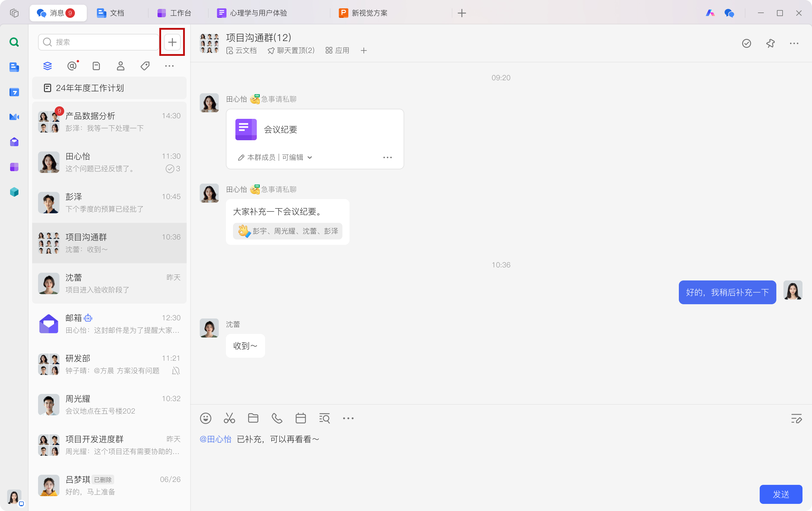Open the folder file-send icon
The width and height of the screenshot is (812, 511).
point(253,418)
